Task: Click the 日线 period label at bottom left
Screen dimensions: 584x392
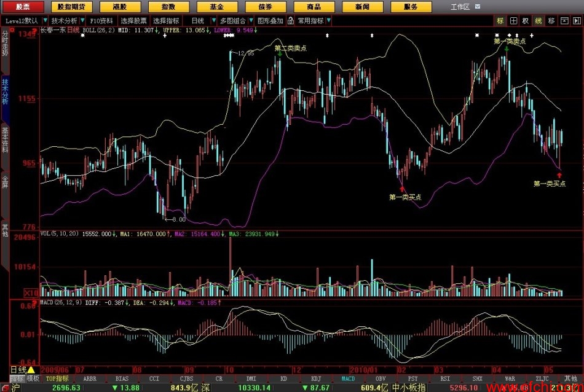Action: tap(18, 370)
